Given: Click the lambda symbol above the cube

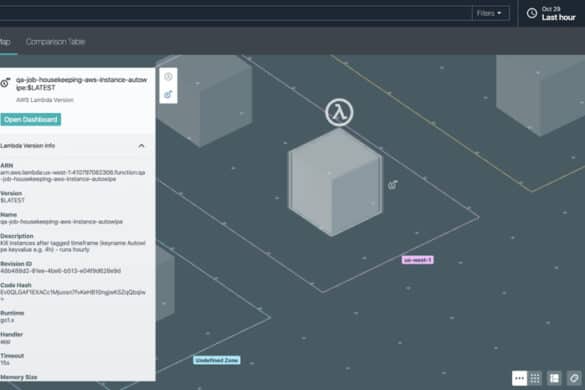Looking at the screenshot, I should (339, 112).
